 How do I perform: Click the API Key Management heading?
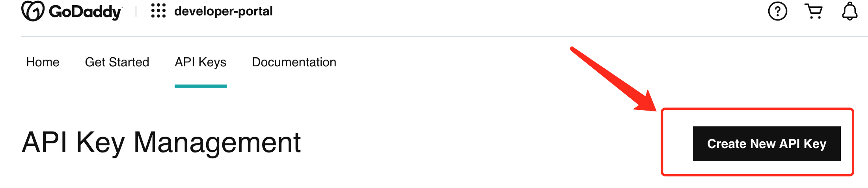click(x=161, y=143)
